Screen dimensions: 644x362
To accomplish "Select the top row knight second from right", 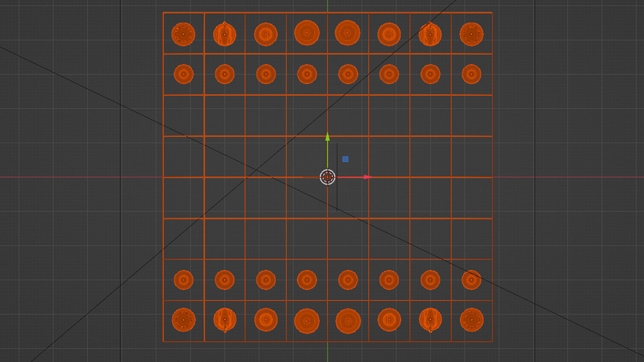I will click(430, 34).
